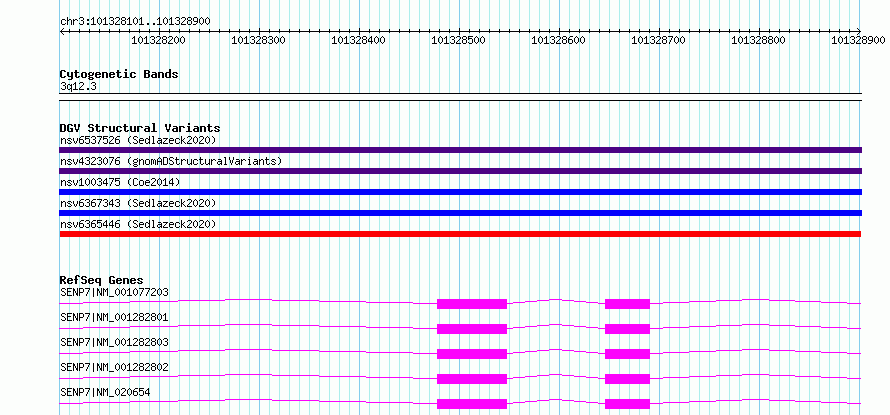Image resolution: width=890 pixels, height=415 pixels.
Task: Open transcript label SENP7|NM_001282803
Action: pos(114,342)
